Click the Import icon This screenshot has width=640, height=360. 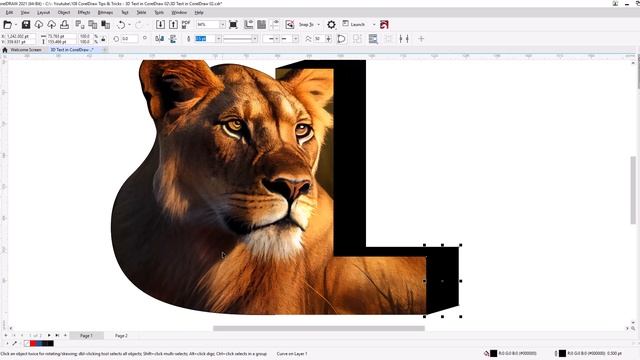click(x=160, y=25)
